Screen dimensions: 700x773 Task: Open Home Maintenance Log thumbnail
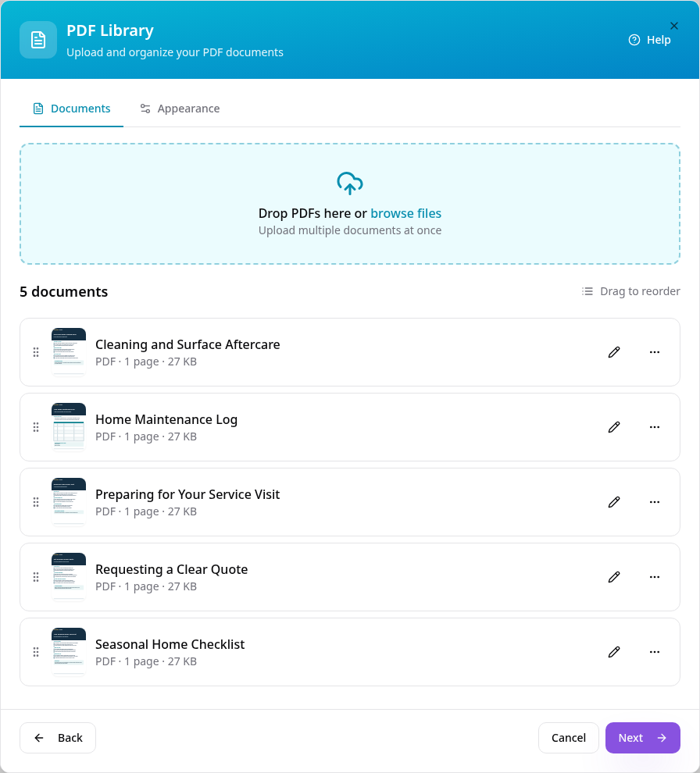tap(69, 427)
